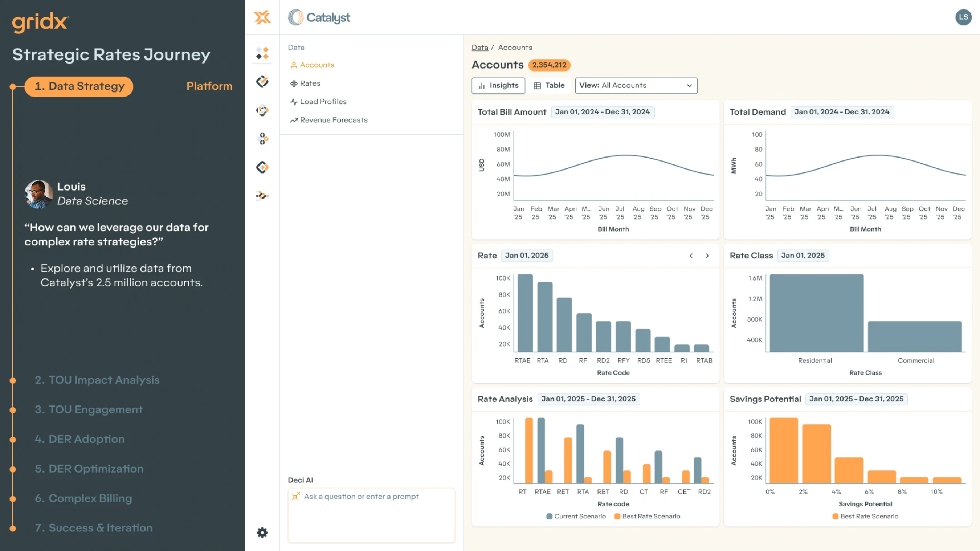Select 2. TOU Impact Analysis step
980x551 pixels.
click(x=97, y=380)
